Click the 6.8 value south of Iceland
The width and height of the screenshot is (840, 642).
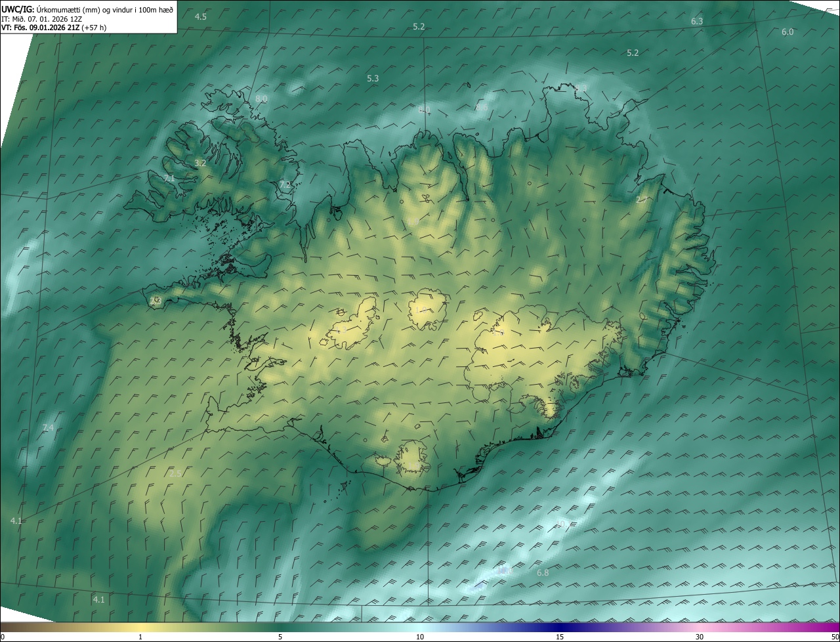[543, 573]
